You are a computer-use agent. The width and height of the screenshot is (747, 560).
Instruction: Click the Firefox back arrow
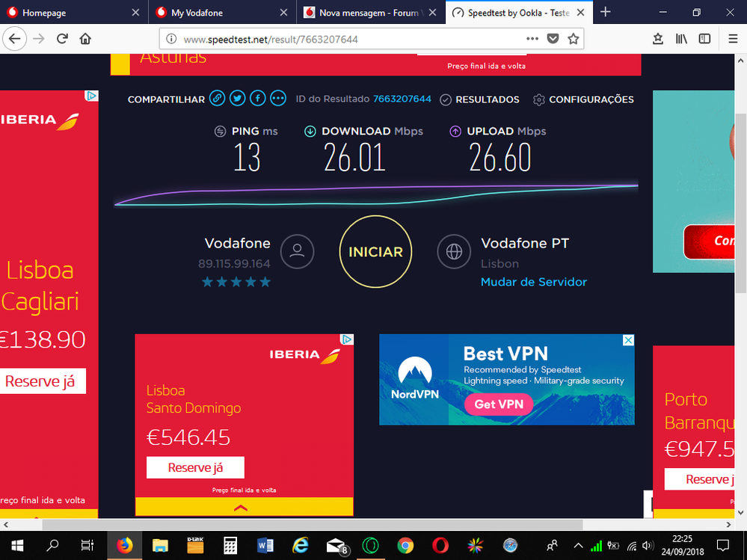(x=14, y=39)
